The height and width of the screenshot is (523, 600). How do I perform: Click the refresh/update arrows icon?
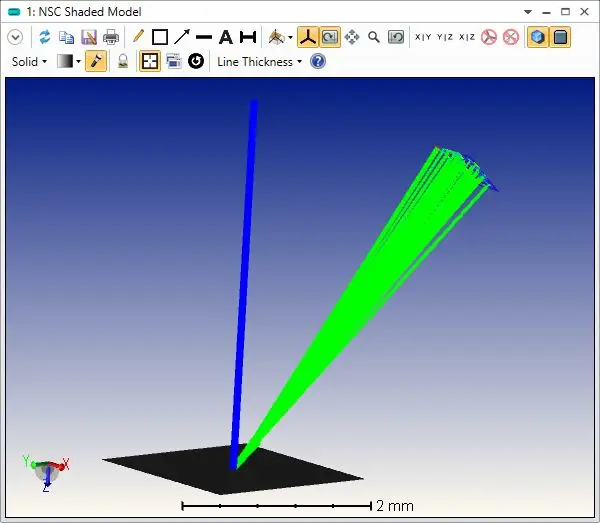coord(45,37)
